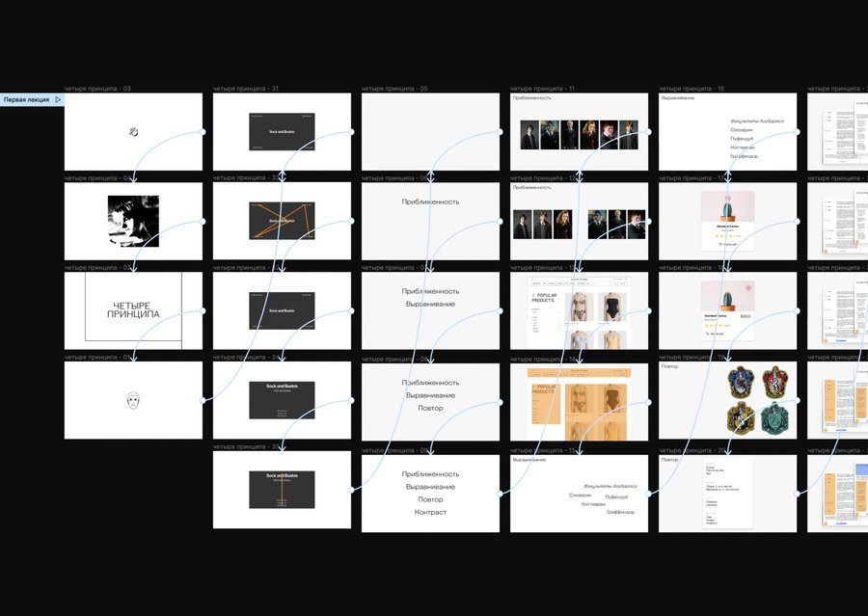This screenshot has height=616, width=868.
Task: Click the ЧЕТЫРЕ ПРИНЦИПА title text
Action: pyautogui.click(x=133, y=310)
